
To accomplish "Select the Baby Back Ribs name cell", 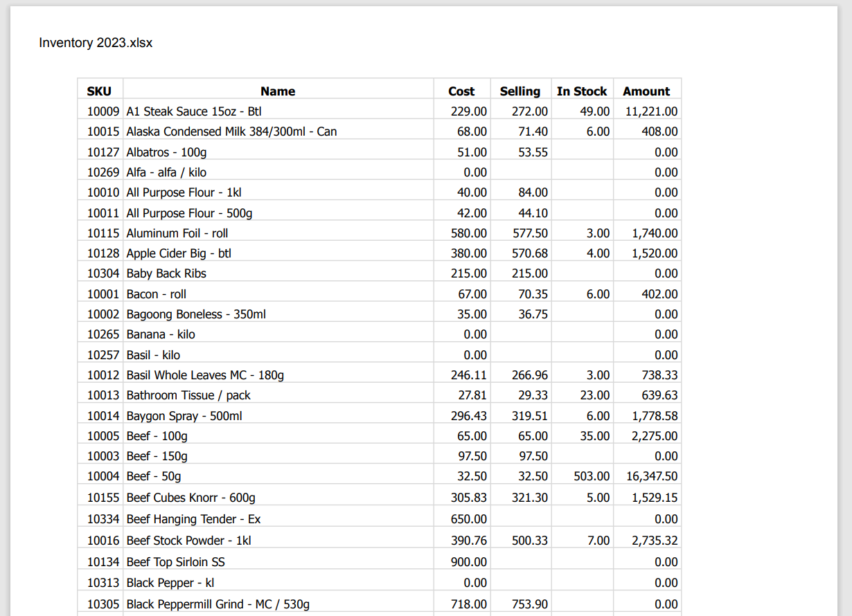I will point(166,273).
